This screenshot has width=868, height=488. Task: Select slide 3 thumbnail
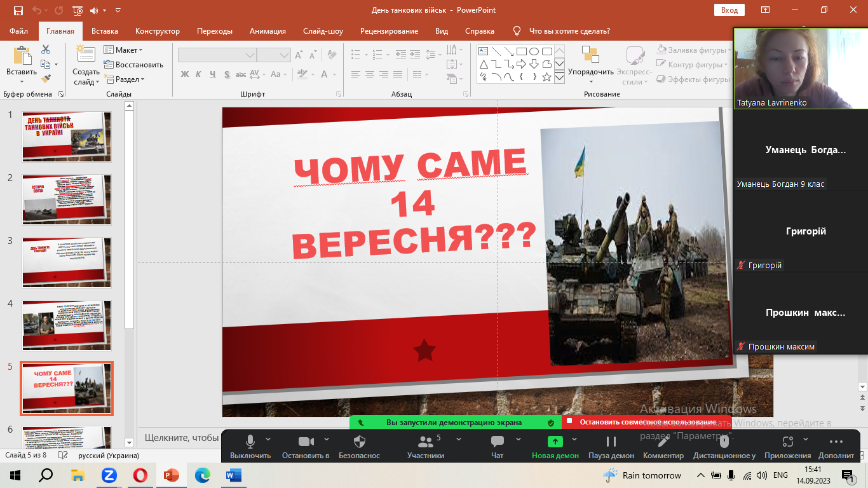[x=67, y=262]
